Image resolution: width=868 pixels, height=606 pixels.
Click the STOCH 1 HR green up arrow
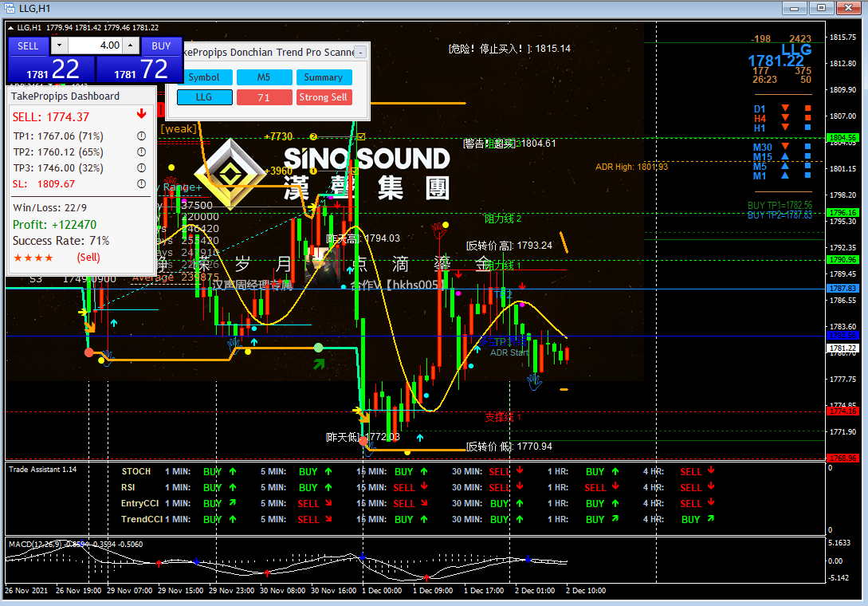(x=615, y=471)
